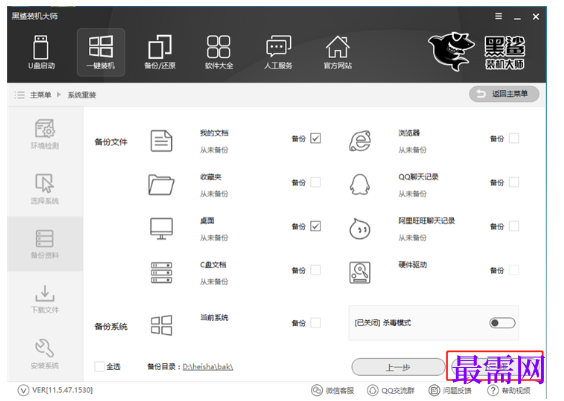Go to 环境检测 step in sidebar
Image resolution: width=564 pixels, height=401 pixels.
click(45, 134)
